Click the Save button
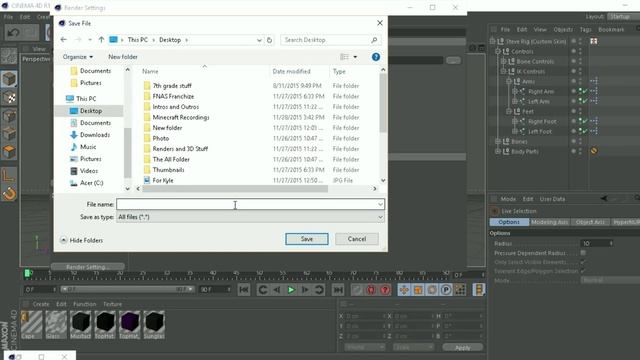 coord(307,239)
